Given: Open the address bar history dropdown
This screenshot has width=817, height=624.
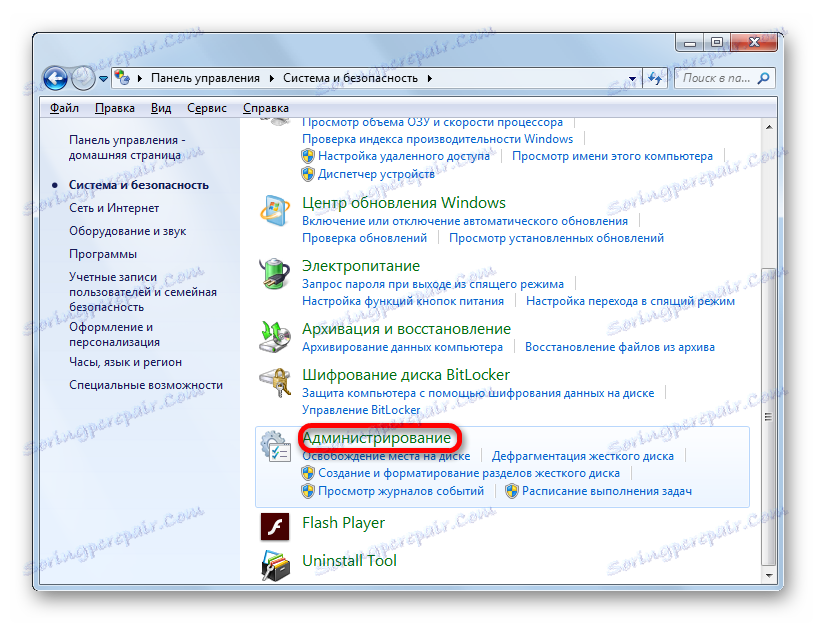Looking at the screenshot, I should (632, 79).
